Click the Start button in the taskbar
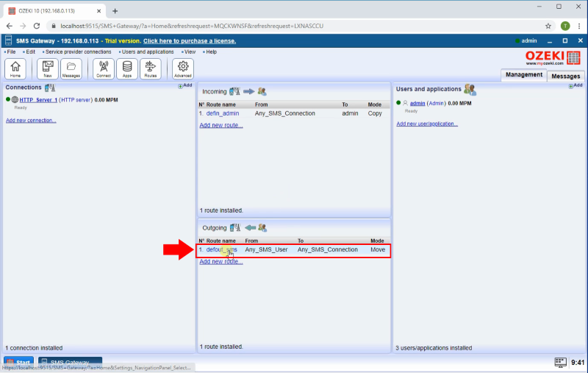Screen dimensions: 588x373 [x=19, y=361]
